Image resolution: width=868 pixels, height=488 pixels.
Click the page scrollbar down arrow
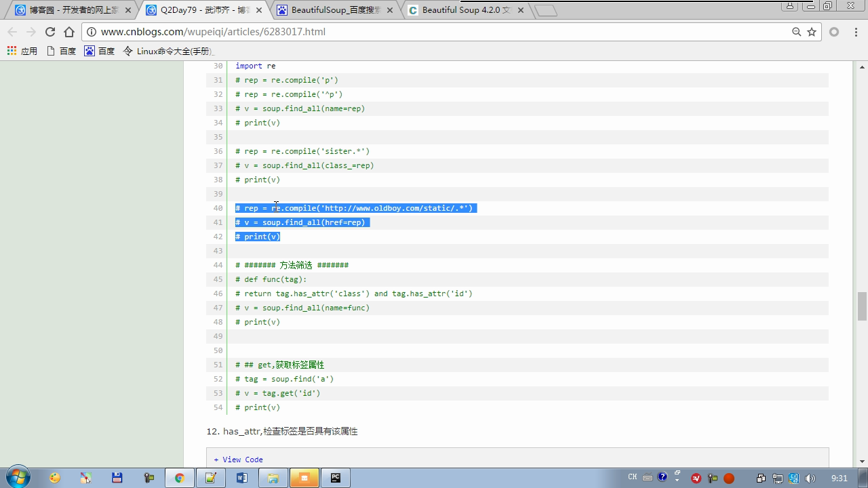click(x=862, y=460)
